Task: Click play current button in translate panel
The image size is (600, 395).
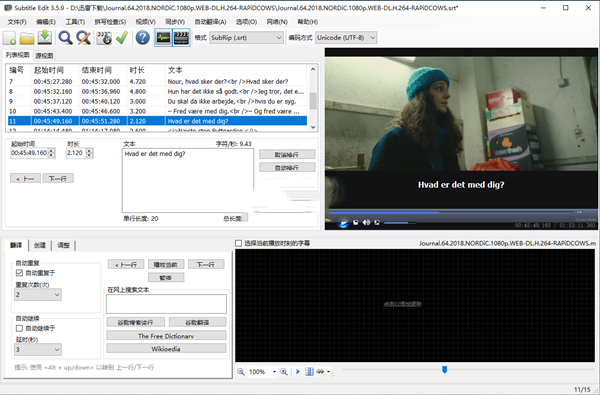Action: [166, 264]
